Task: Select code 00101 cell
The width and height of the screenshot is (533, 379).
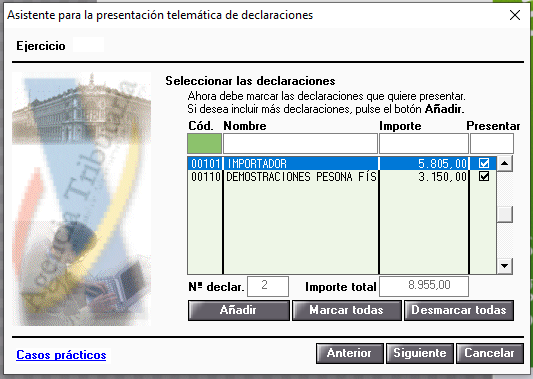Action: click(x=205, y=163)
